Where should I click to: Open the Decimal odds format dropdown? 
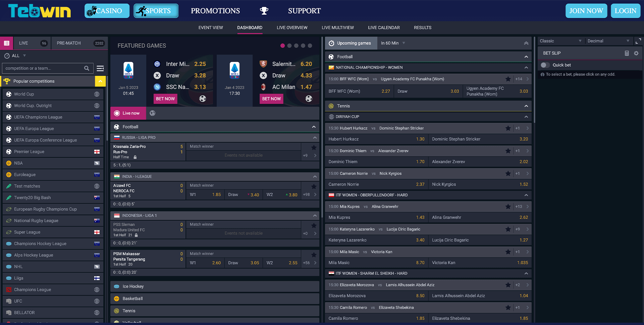(608, 41)
